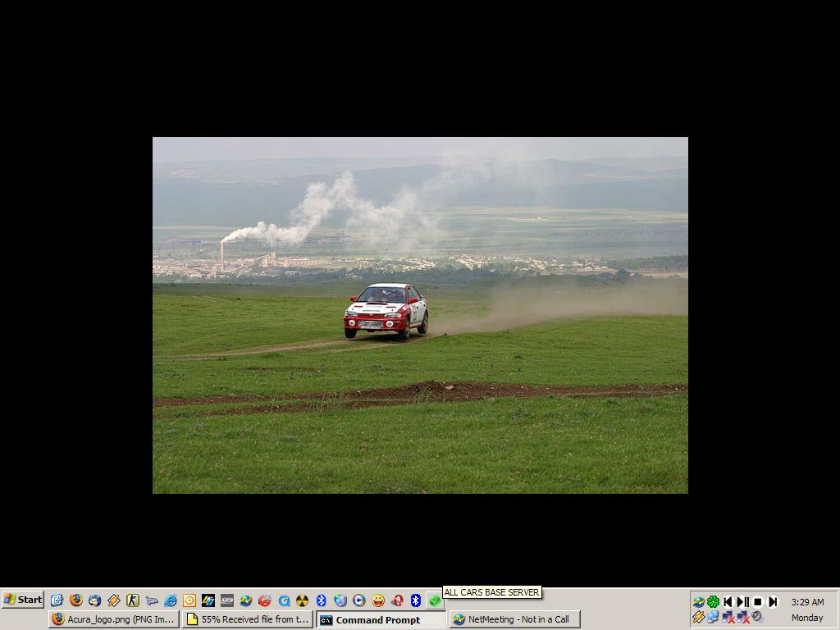Switch to Command Prompt taskbar button
The image size is (840, 630).
pyautogui.click(x=381, y=619)
